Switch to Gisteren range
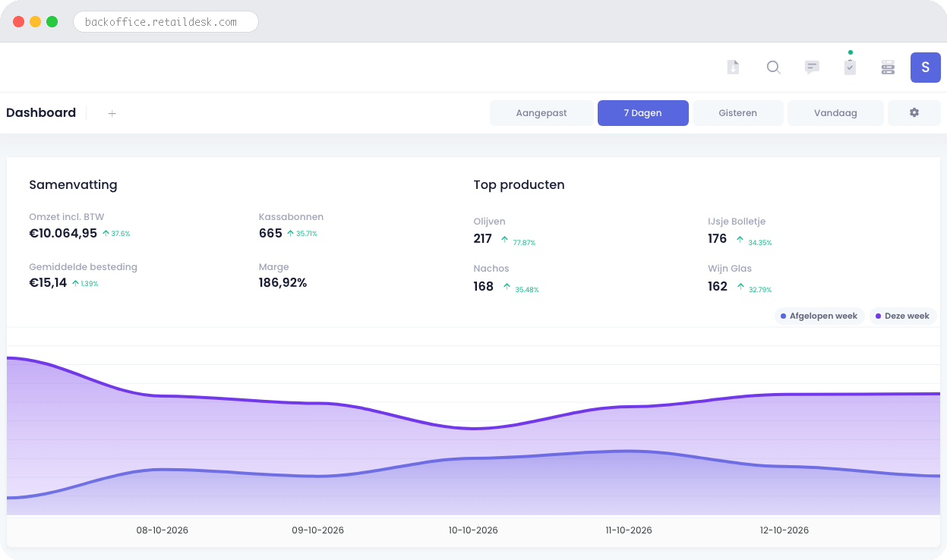This screenshot has height=560, width=947. (x=737, y=113)
